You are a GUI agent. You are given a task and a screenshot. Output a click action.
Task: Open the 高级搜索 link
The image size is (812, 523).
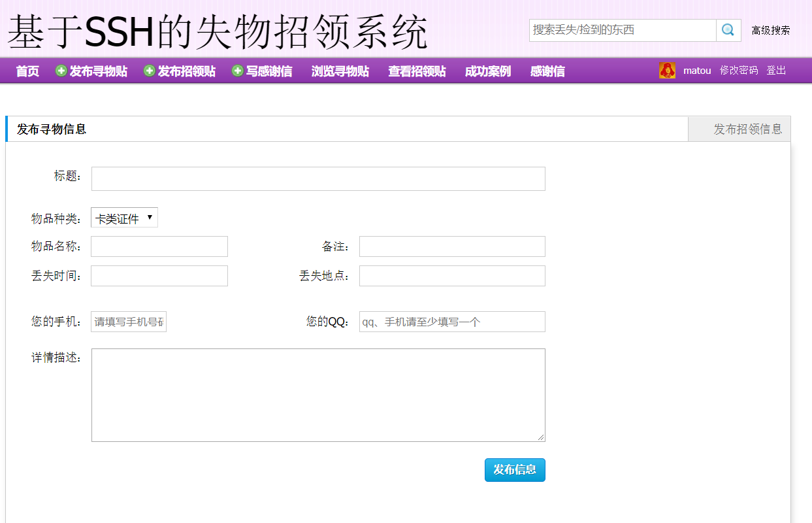click(x=771, y=30)
